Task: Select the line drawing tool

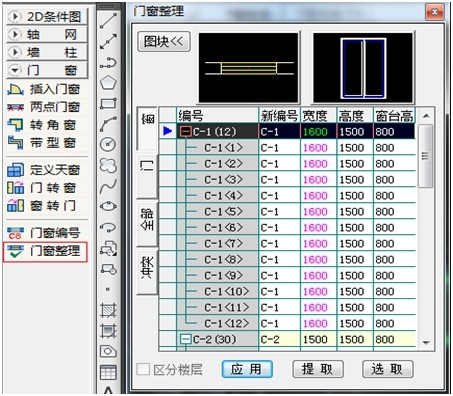Action: coord(108,20)
